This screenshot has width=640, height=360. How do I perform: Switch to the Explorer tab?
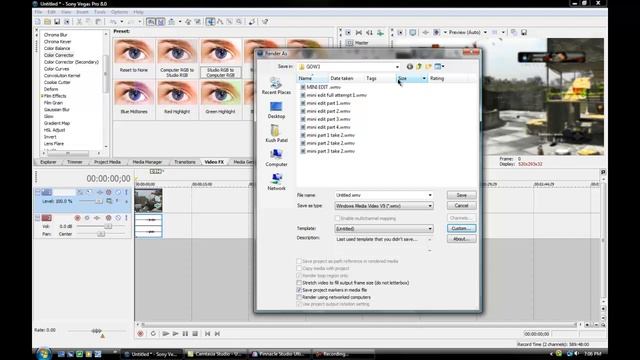(x=48, y=162)
